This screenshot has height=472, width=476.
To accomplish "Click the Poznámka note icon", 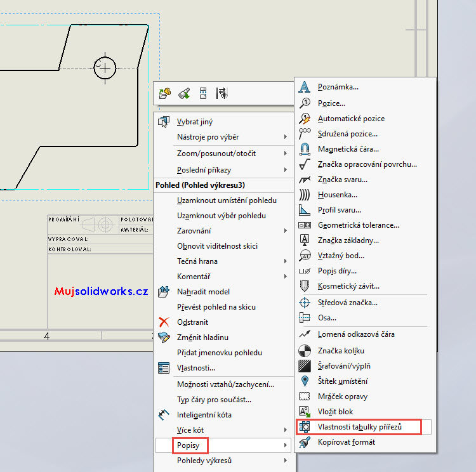I will tap(305, 87).
